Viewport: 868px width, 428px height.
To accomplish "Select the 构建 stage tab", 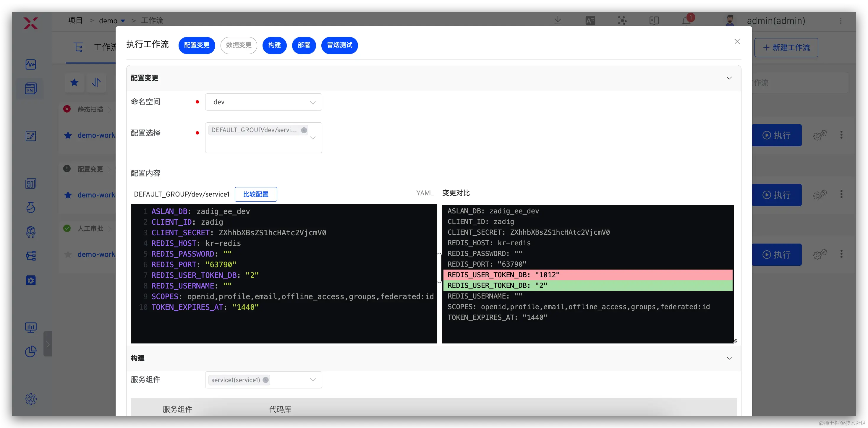I will pyautogui.click(x=274, y=45).
